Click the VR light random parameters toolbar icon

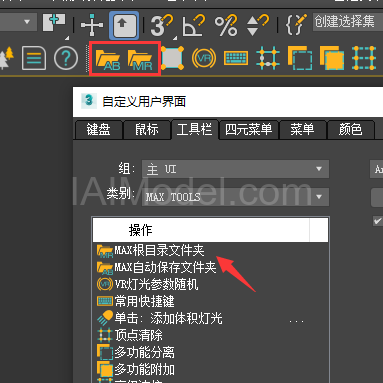coord(204,58)
